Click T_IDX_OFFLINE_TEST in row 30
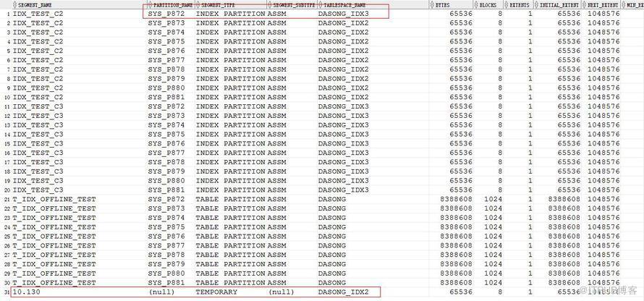The image size is (644, 301). [54, 283]
